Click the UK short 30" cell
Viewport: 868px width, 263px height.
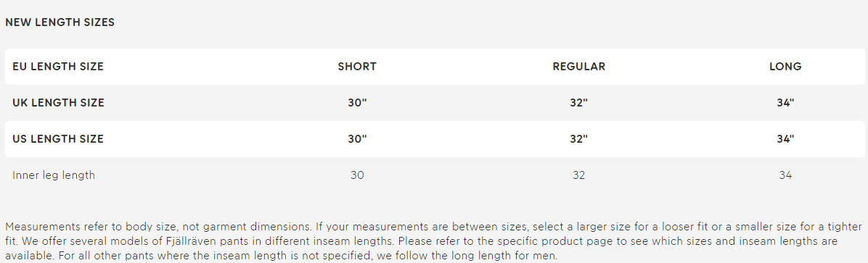357,103
